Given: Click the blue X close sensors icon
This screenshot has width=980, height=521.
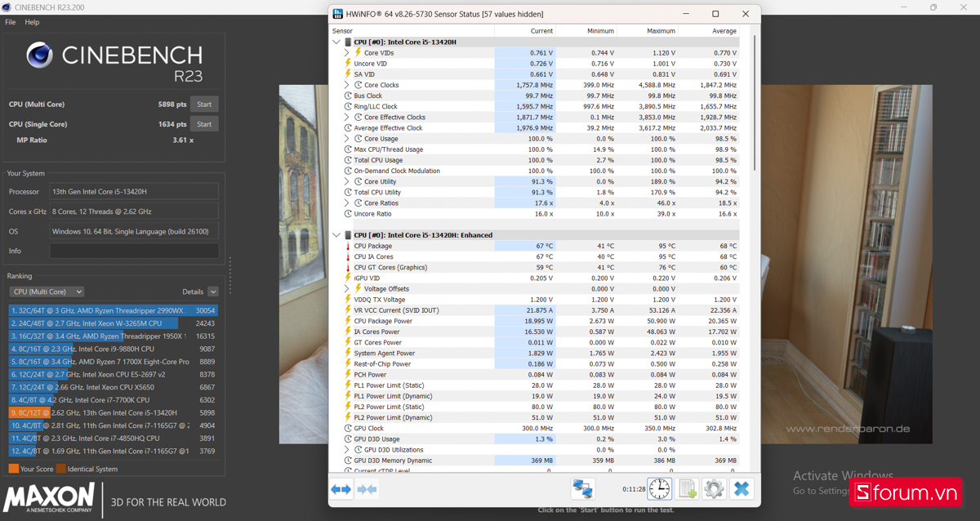Looking at the screenshot, I should (741, 489).
